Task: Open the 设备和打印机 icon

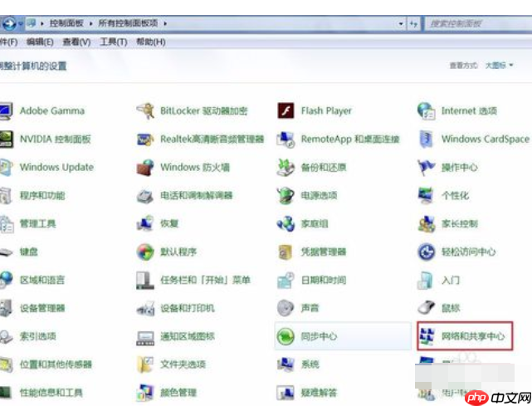Action: [x=145, y=308]
